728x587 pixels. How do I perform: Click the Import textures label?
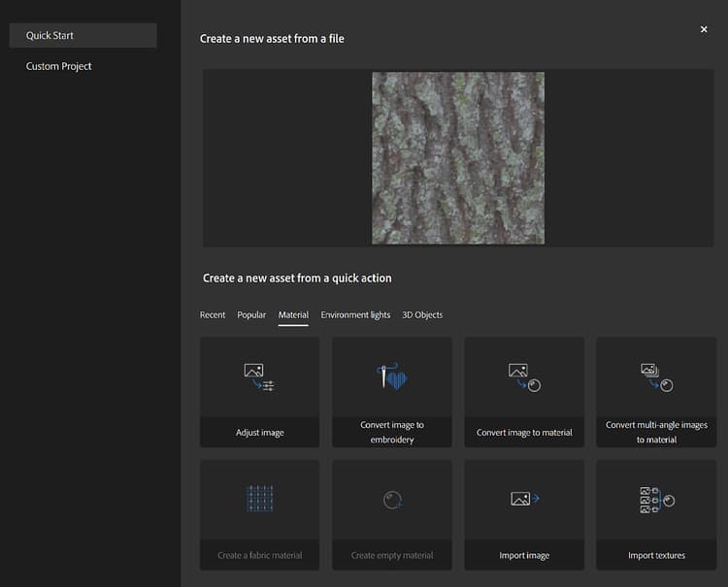click(x=656, y=555)
